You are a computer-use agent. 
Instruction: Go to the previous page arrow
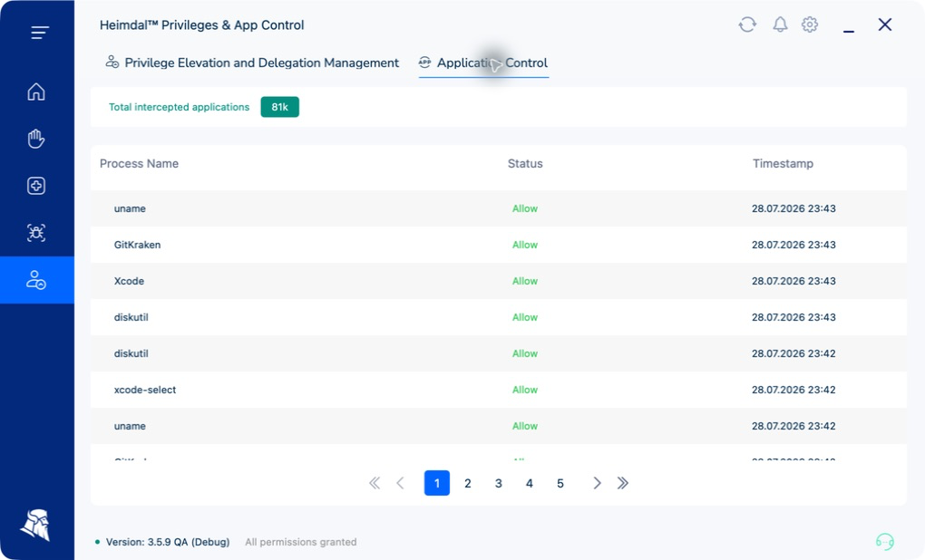400,483
